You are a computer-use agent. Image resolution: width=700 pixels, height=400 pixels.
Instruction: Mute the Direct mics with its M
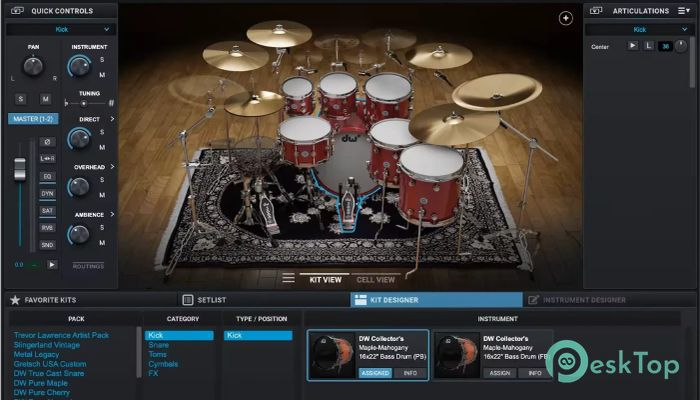pos(102,147)
